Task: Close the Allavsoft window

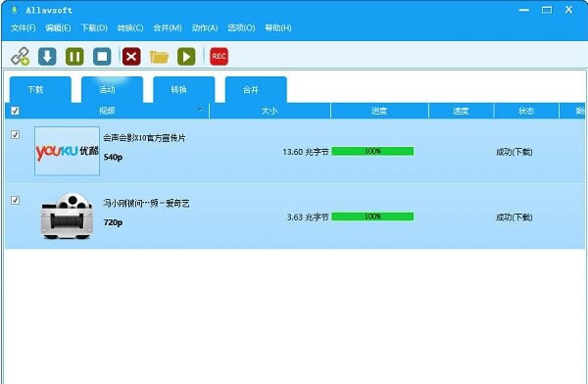Action: point(568,10)
